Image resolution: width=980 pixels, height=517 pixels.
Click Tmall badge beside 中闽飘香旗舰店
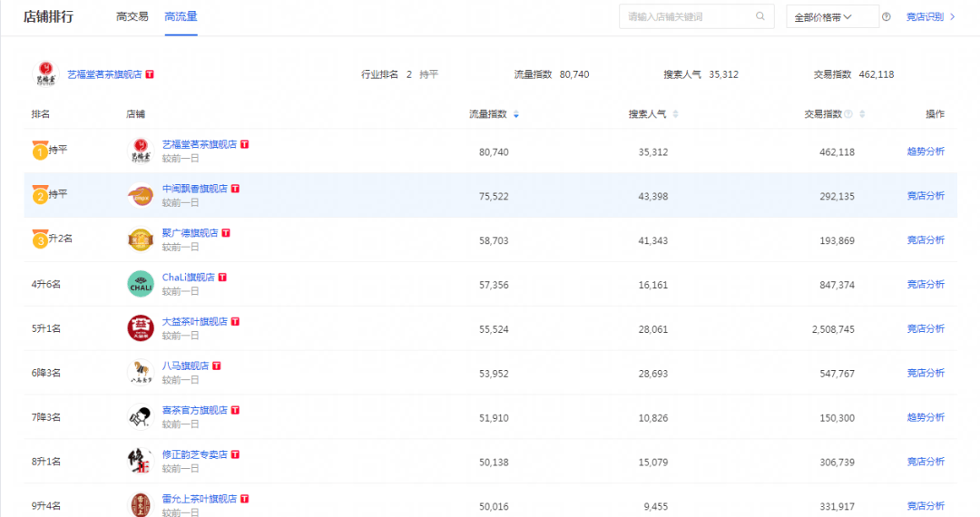pos(236,189)
